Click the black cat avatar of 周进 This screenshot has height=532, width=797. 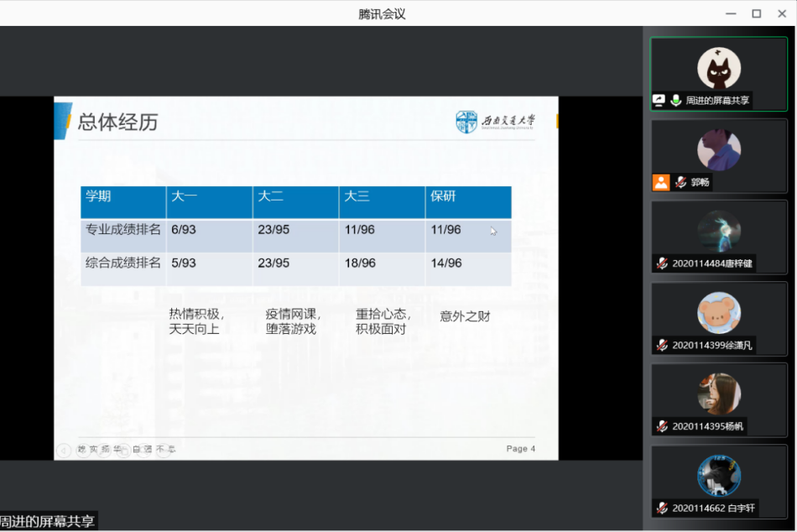coord(719,68)
